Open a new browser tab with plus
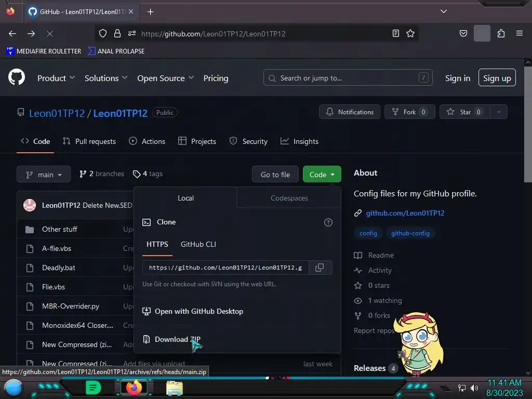This screenshot has height=399, width=532. pos(150,12)
